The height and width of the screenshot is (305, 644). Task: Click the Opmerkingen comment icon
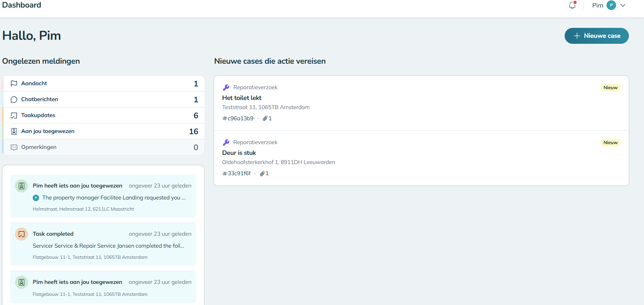click(14, 147)
